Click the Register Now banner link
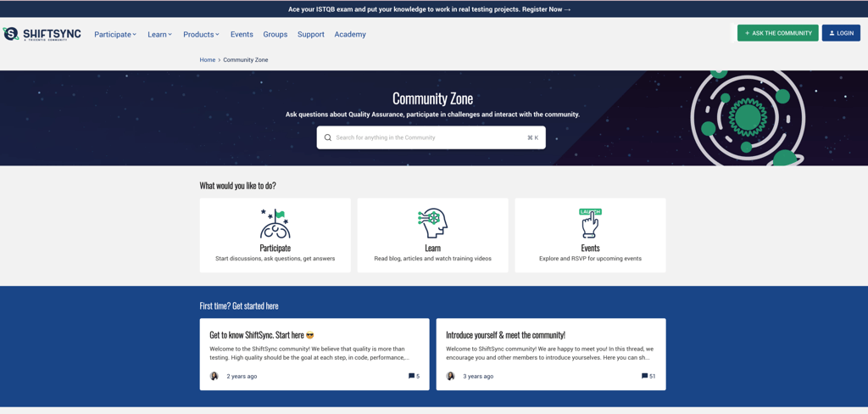Image resolution: width=868 pixels, height=414 pixels. coord(547,9)
